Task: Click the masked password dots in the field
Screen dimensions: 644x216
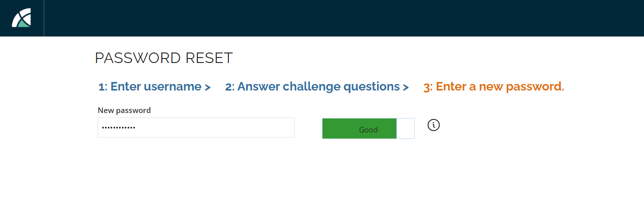Action: click(119, 127)
